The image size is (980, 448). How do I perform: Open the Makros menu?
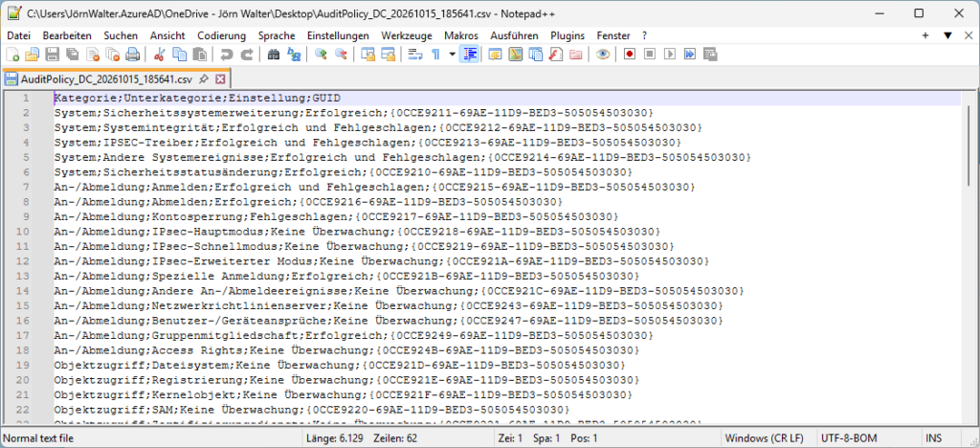coord(461,35)
